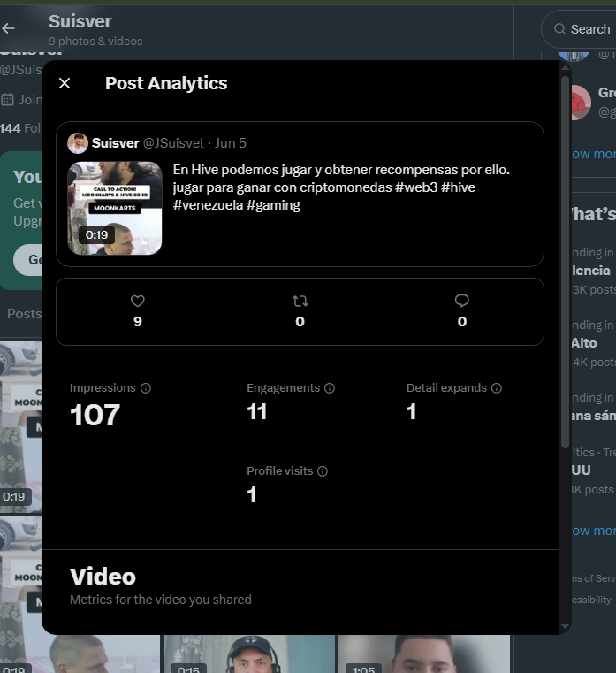
Task: Click the Suisver name in the post card
Action: click(116, 143)
